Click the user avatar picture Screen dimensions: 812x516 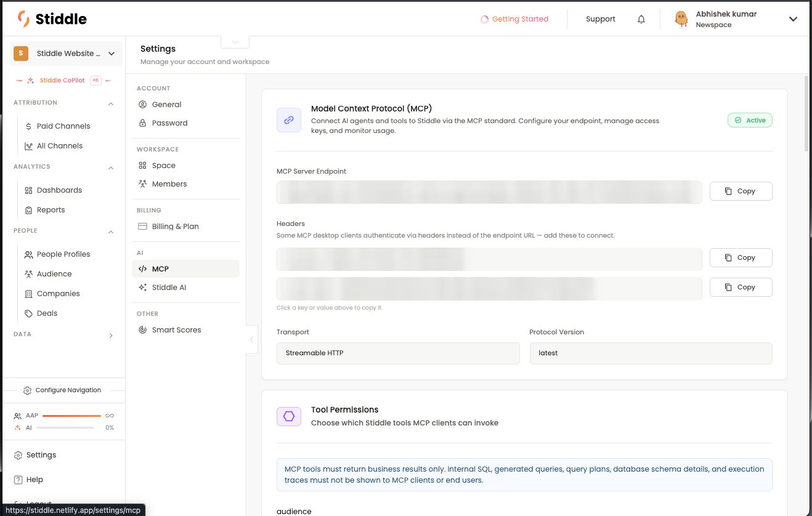681,19
